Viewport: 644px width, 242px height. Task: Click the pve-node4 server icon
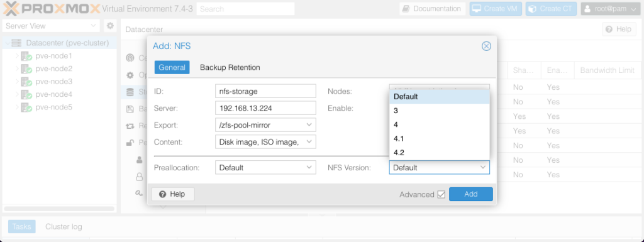pos(26,94)
